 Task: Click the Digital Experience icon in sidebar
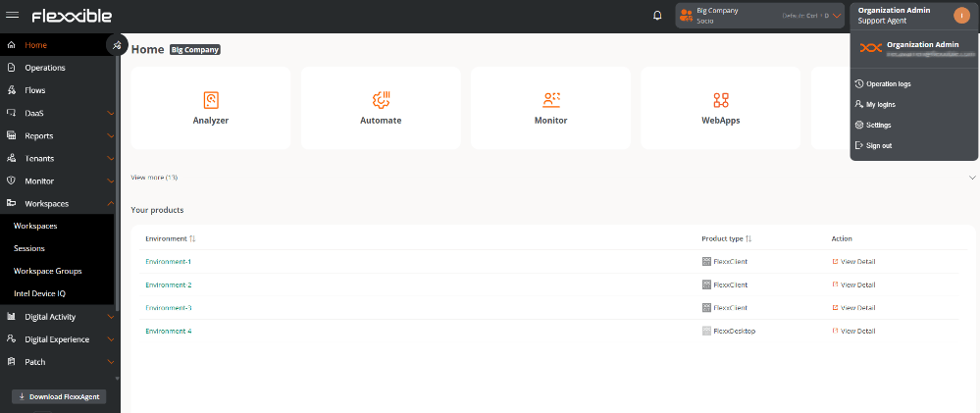pos(11,339)
